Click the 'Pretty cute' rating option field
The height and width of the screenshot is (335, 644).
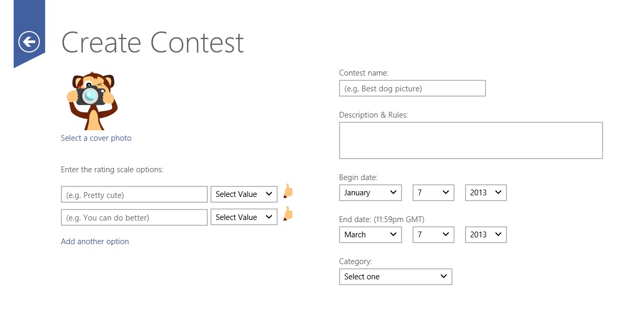(x=134, y=194)
